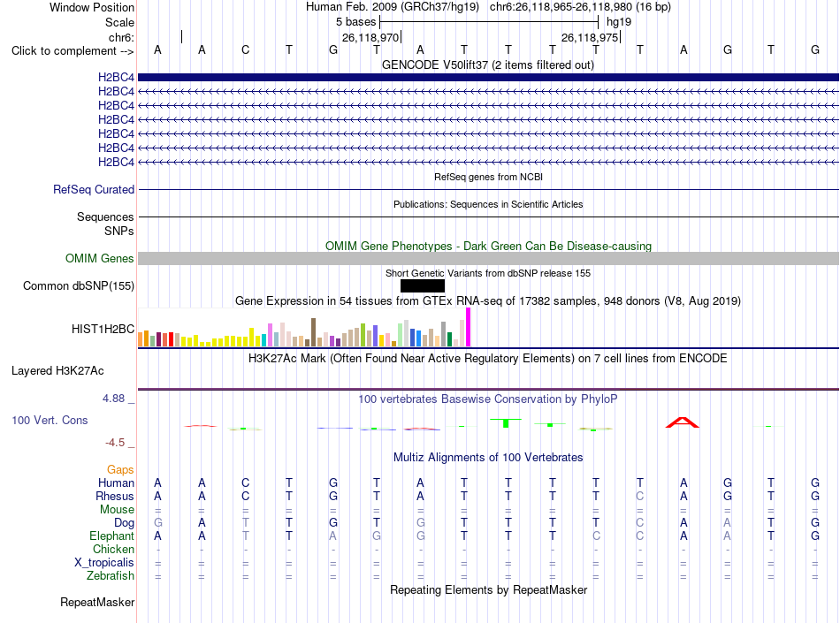Click the 'RepeatMasker' track label

[x=97, y=602]
